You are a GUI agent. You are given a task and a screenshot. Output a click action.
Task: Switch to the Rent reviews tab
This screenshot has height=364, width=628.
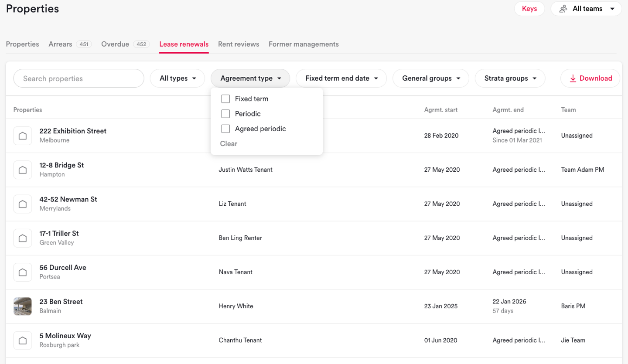tap(239, 44)
